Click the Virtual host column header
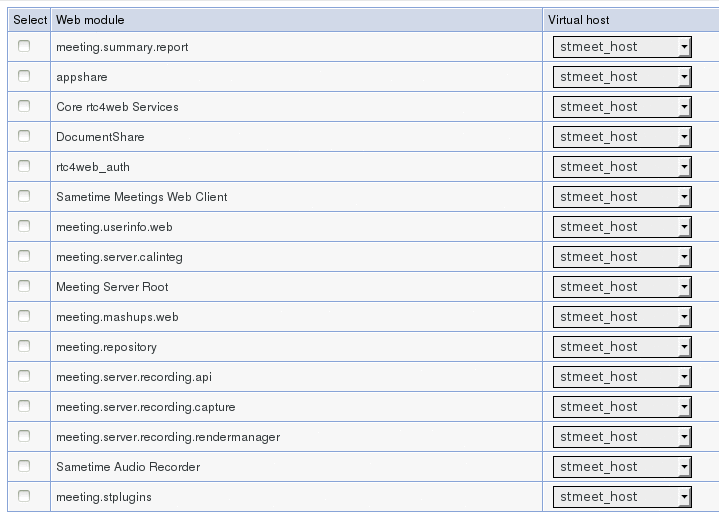Viewport: 719px width, 523px height. 578,20
